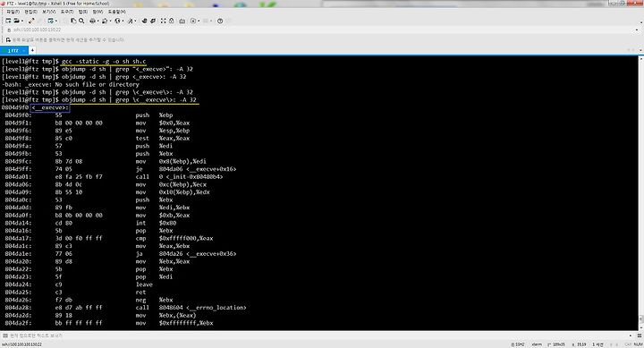Image resolution: width=644 pixels, height=348 pixels.
Task: Click the Disconnect/Reconnect plug icon
Action: (x=31, y=21)
